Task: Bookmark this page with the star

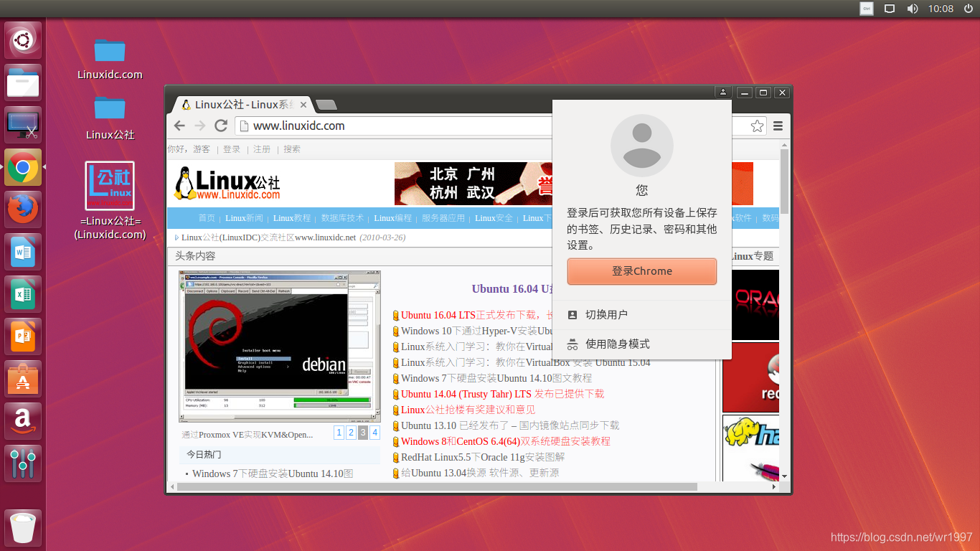Action: (x=757, y=126)
